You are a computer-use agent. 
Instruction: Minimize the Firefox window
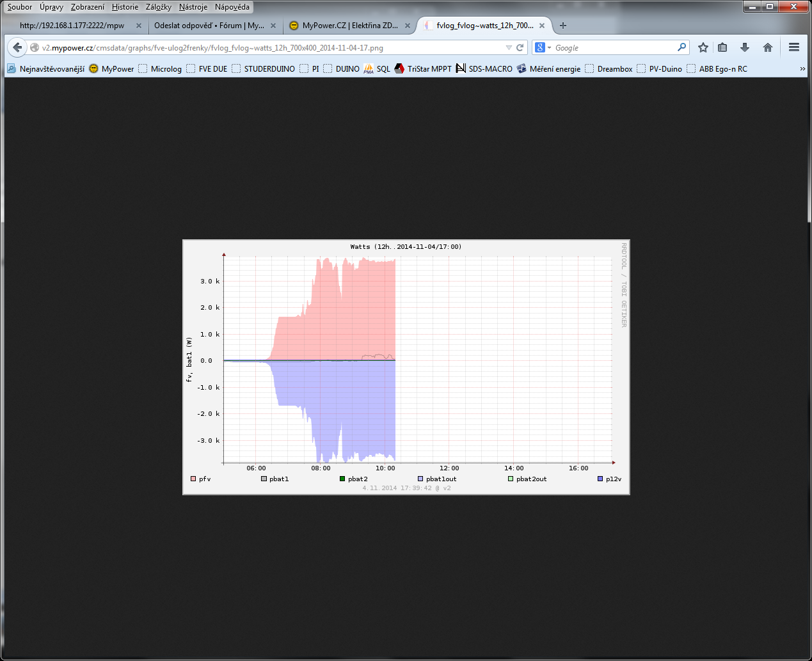(x=752, y=6)
